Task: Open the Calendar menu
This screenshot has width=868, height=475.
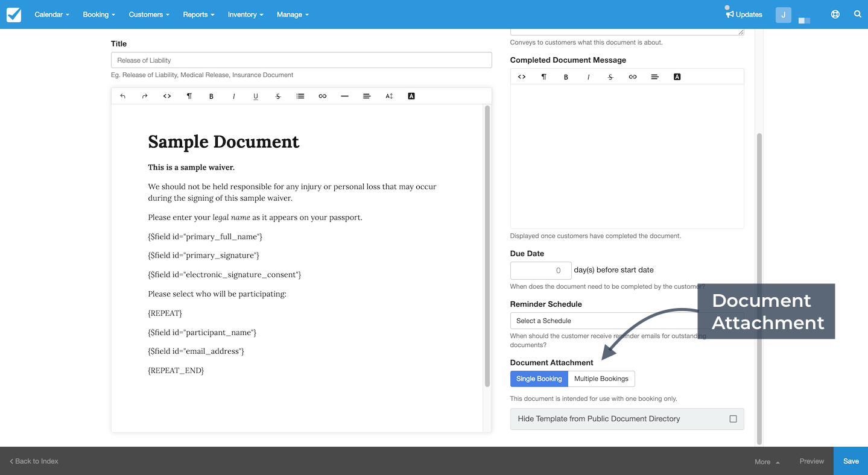Action: tap(52, 14)
